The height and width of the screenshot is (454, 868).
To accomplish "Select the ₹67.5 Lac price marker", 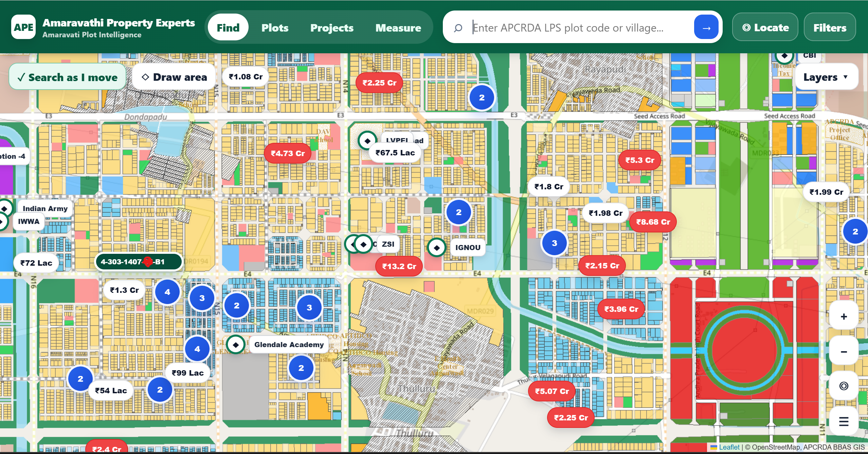I will coord(395,153).
